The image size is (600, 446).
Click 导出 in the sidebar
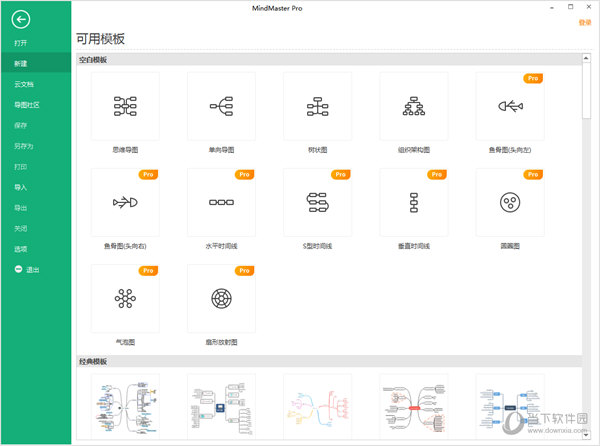(x=21, y=208)
